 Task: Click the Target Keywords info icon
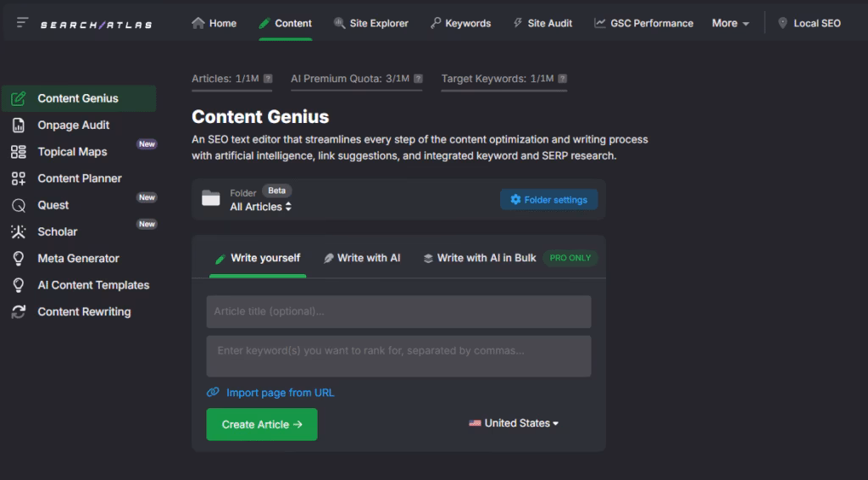pyautogui.click(x=562, y=79)
